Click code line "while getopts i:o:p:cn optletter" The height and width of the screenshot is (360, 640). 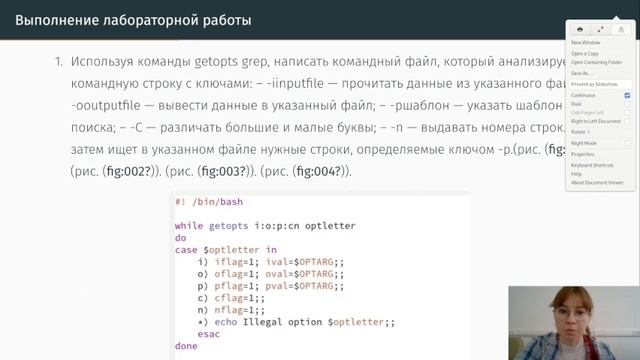pyautogui.click(x=265, y=226)
